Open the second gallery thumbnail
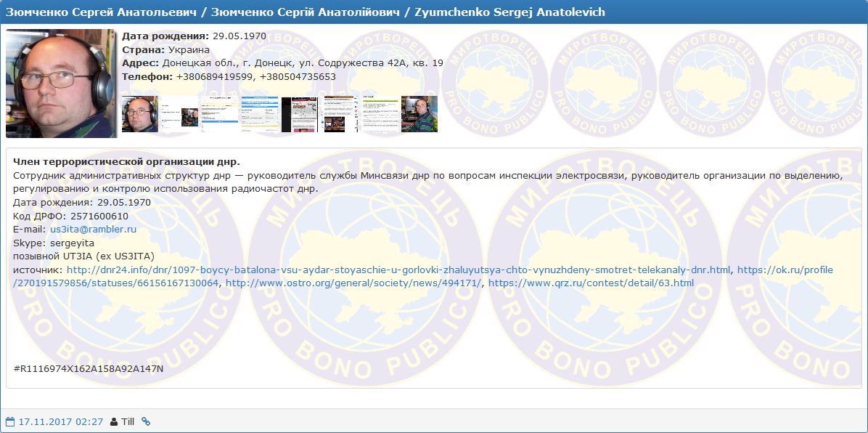This screenshot has height=433, width=868. pos(179,114)
